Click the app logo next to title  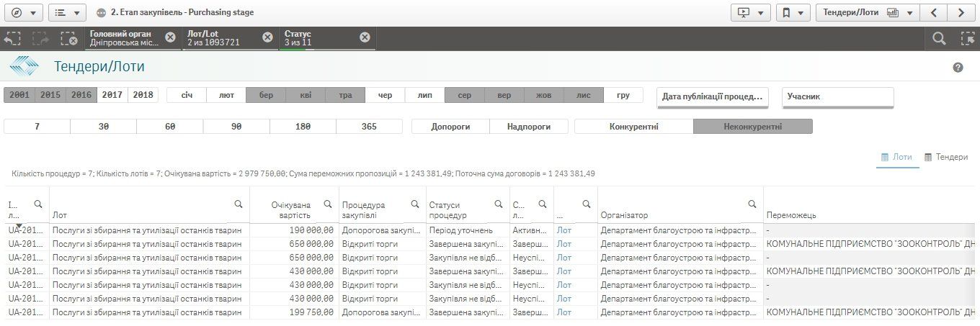[24, 67]
